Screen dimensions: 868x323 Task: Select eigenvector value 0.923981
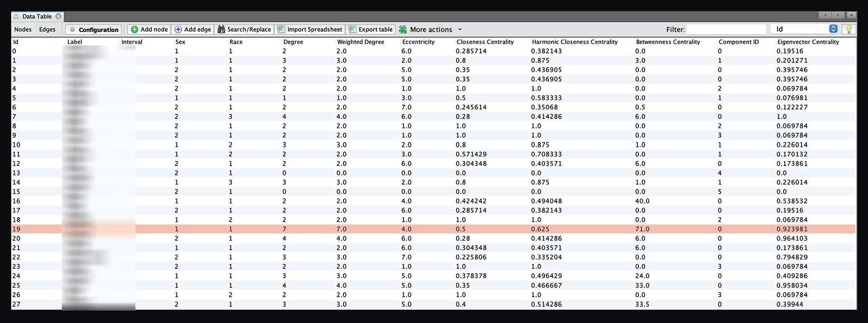(x=792, y=229)
